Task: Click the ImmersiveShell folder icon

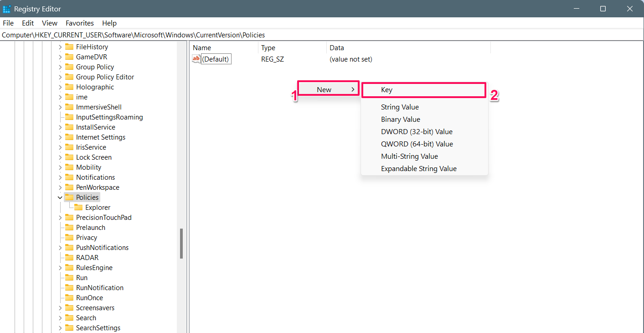Action: (69, 107)
